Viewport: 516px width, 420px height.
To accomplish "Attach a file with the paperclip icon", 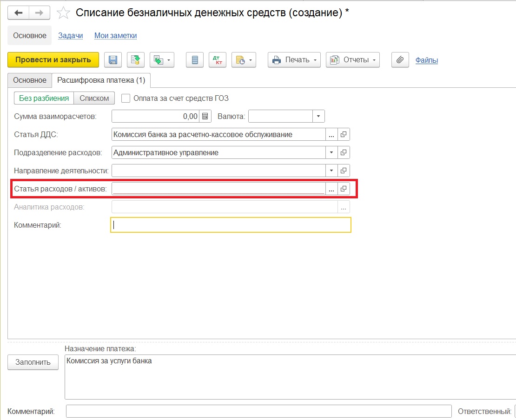I will point(400,60).
